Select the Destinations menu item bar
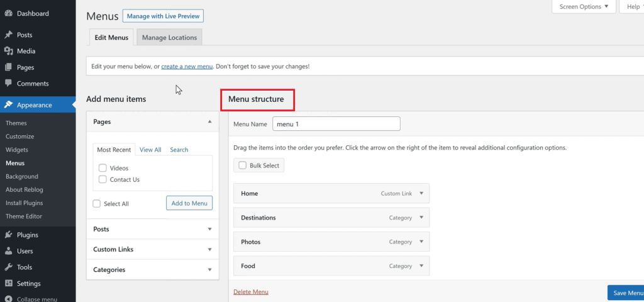 pyautogui.click(x=331, y=218)
